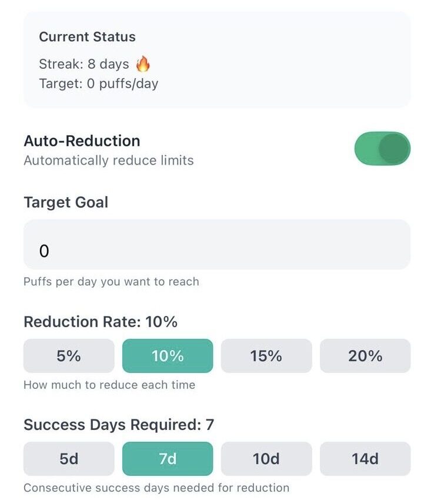
Task: Tap the Streak: 8 days text
Action: 84,64
